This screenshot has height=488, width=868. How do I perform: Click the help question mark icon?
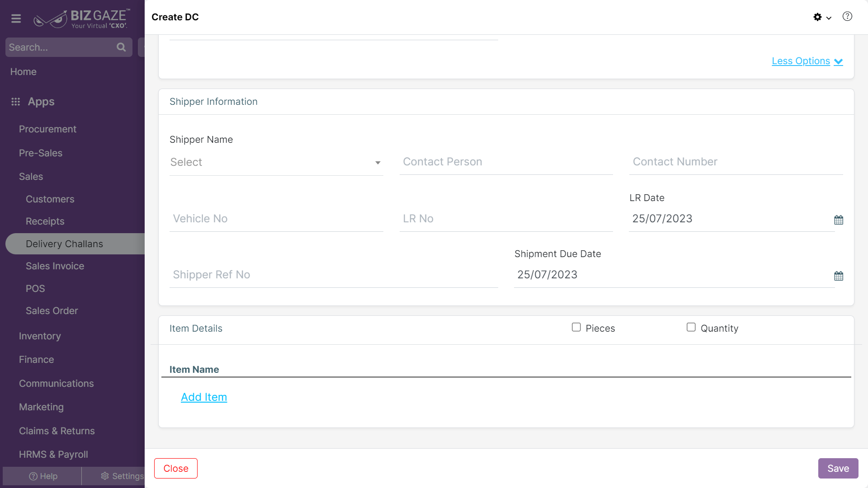pos(847,17)
